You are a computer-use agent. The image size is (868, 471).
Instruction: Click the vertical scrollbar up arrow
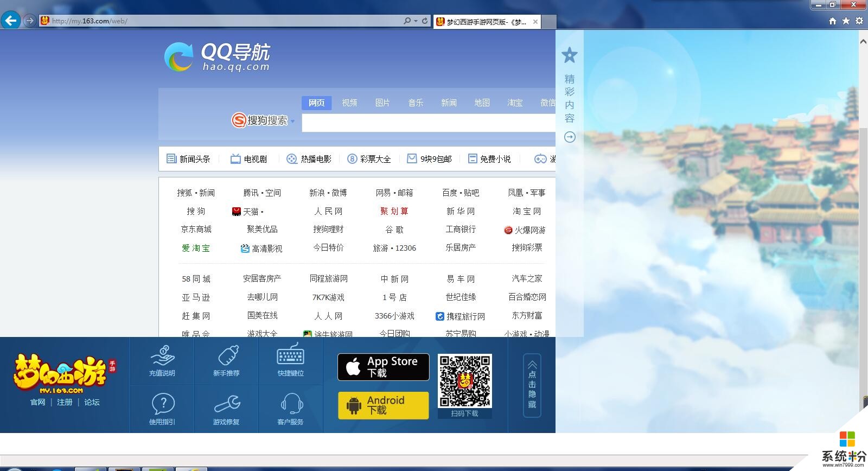click(863, 41)
